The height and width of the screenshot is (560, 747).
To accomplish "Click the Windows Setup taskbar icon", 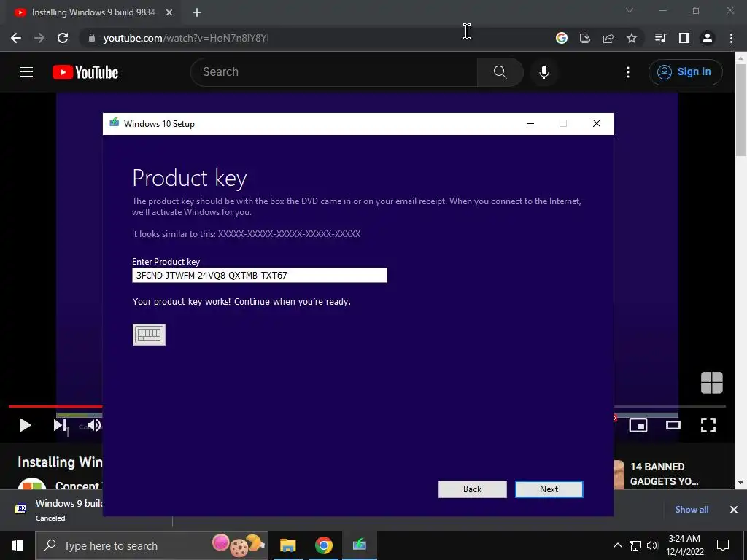I will pos(359,545).
